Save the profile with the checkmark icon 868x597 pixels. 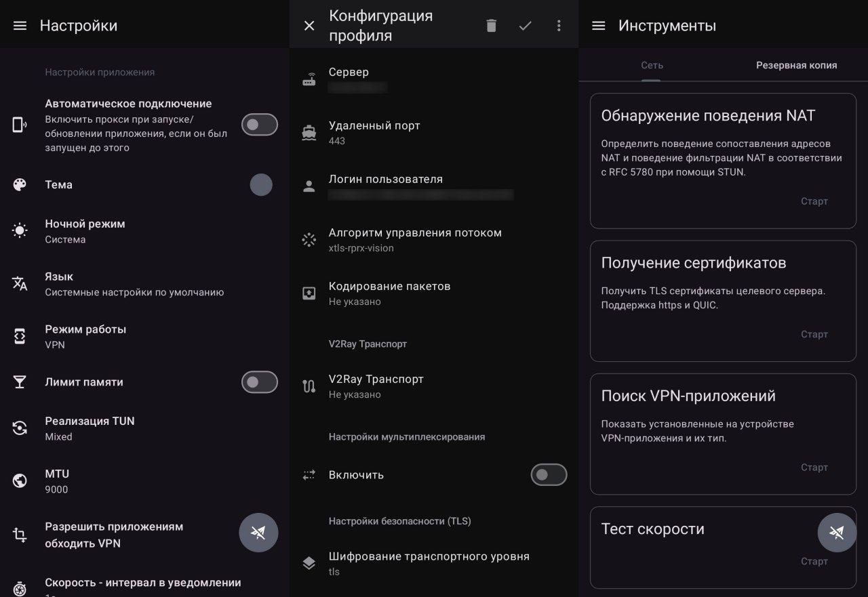click(526, 25)
